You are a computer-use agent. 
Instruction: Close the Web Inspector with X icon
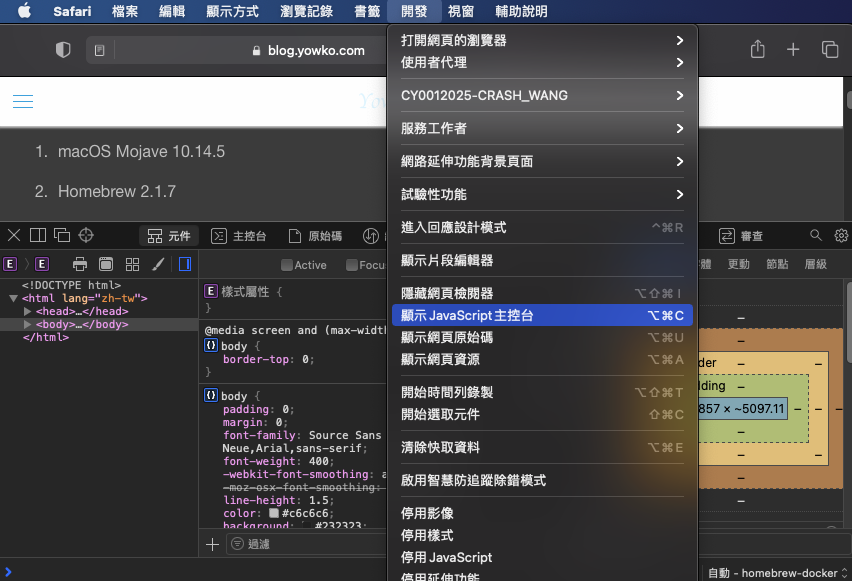click(14, 235)
